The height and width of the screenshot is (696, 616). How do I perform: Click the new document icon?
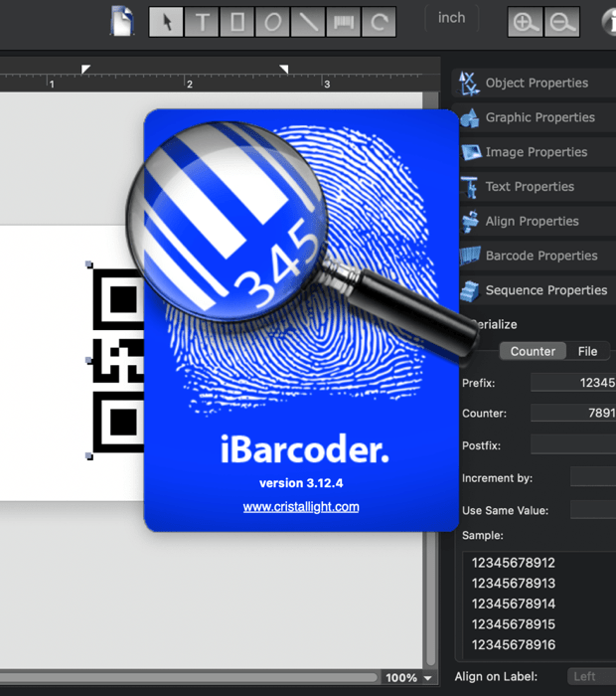tap(122, 21)
